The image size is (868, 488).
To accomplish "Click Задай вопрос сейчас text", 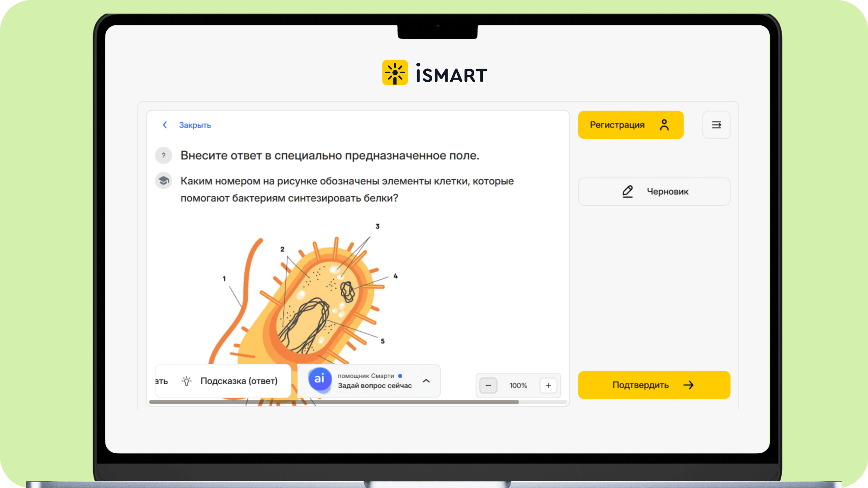I will (375, 386).
